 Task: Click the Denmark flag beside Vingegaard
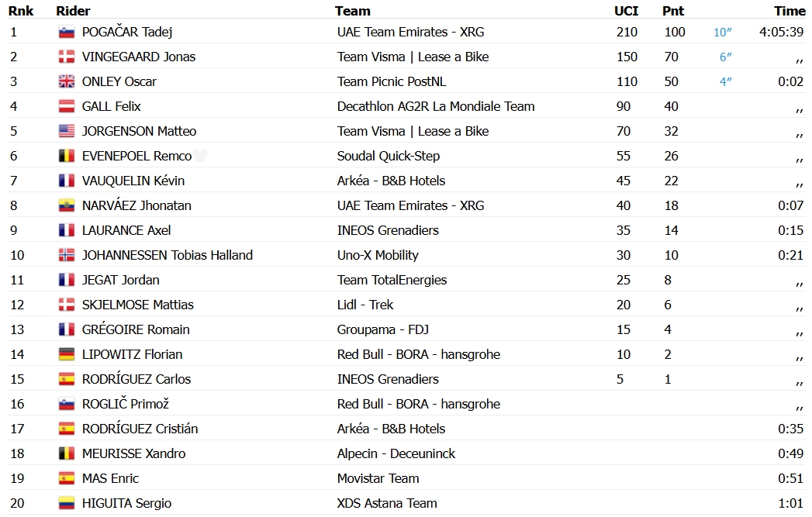pyautogui.click(x=66, y=57)
